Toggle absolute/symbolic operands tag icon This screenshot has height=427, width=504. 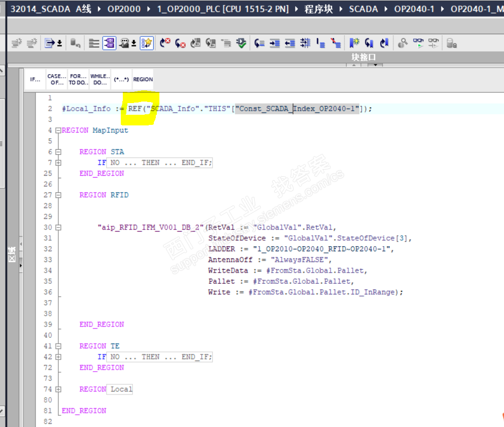pos(109,43)
